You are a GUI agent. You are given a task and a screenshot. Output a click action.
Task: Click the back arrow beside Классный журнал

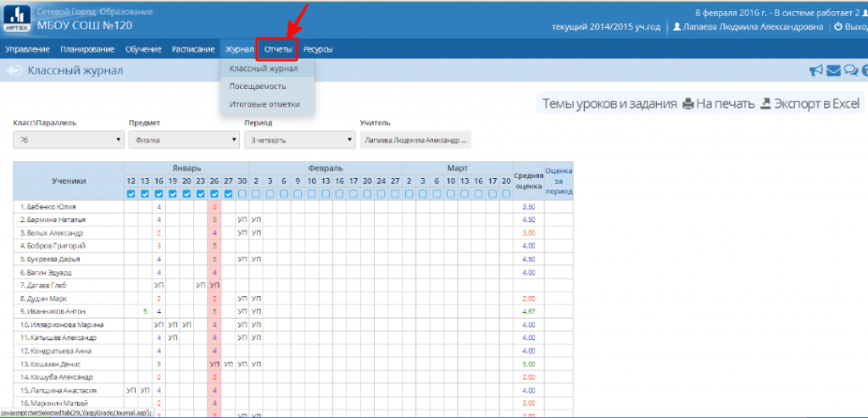point(14,71)
